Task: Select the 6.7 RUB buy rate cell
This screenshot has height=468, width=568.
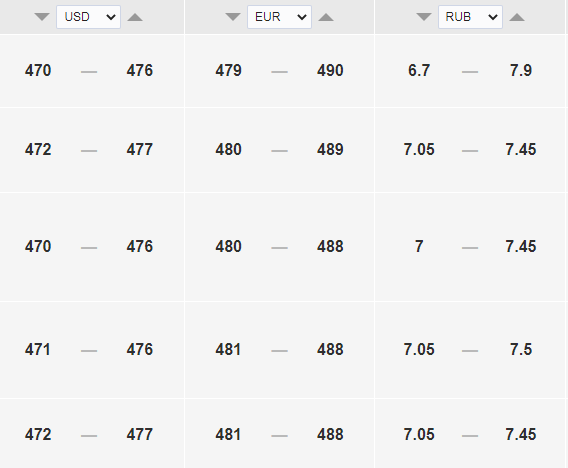Action: (419, 70)
